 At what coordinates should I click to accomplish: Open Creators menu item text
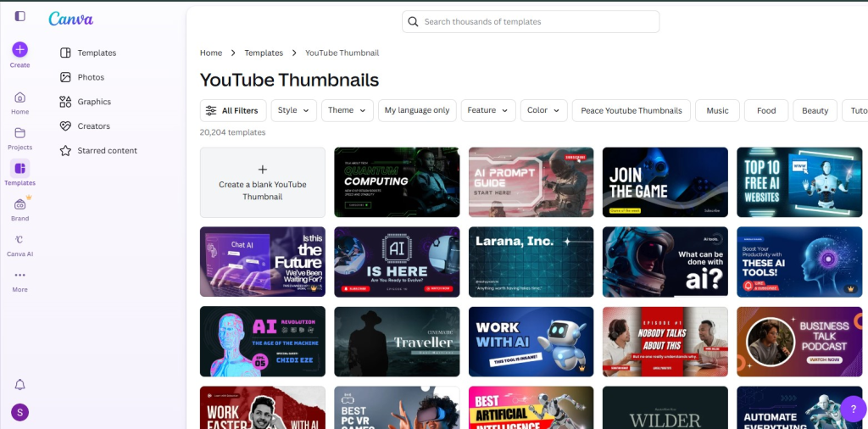(93, 125)
